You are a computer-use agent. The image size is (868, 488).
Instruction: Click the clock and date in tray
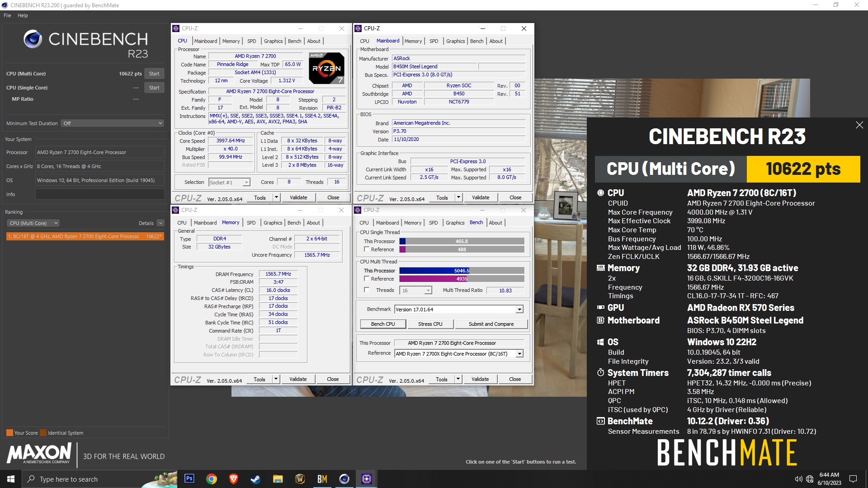[829, 479]
